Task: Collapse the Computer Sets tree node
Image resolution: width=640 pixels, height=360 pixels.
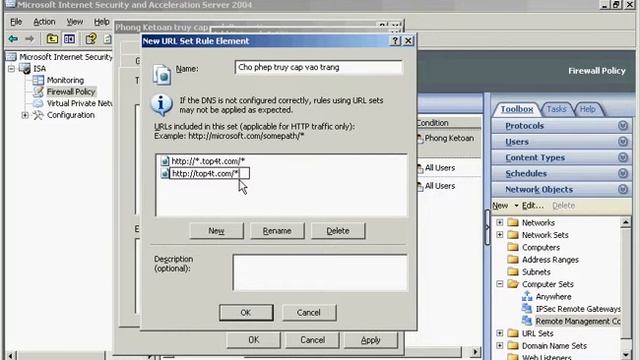Action: pyautogui.click(x=500, y=284)
